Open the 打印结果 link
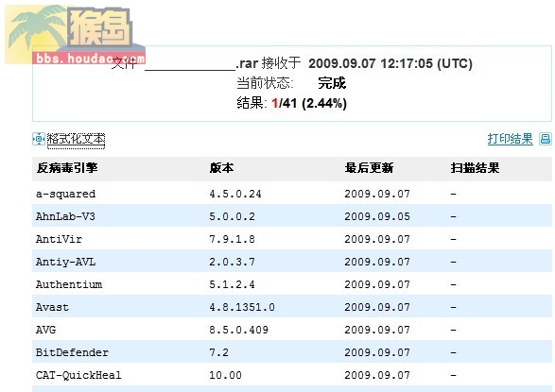This screenshot has height=392, width=555. [x=510, y=139]
